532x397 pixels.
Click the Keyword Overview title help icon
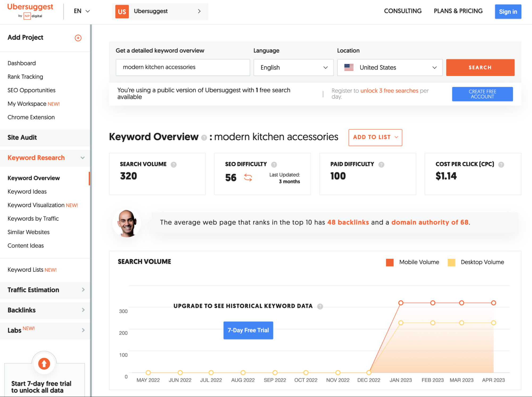[x=204, y=137]
